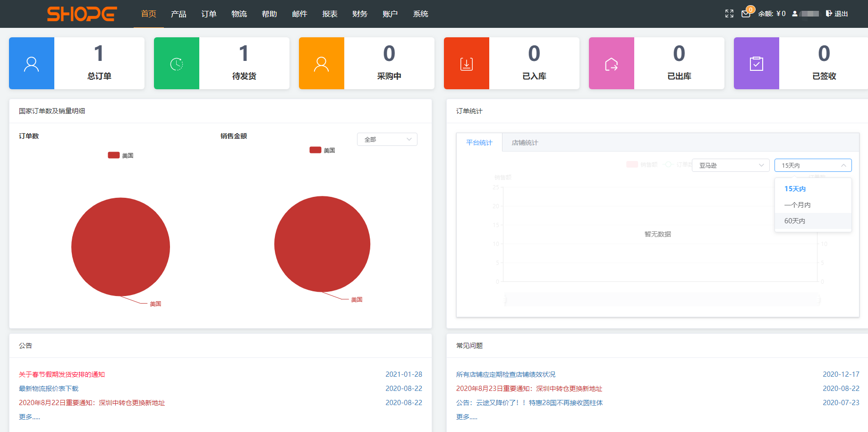The height and width of the screenshot is (432, 868).
Task: Click the orange 采购中 user icon
Action: 322,63
